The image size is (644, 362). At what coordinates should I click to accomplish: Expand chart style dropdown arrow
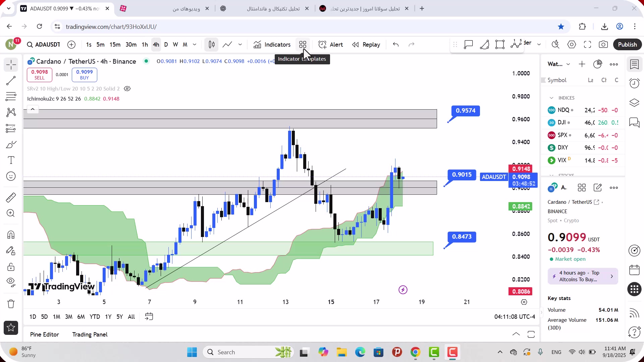(240, 45)
